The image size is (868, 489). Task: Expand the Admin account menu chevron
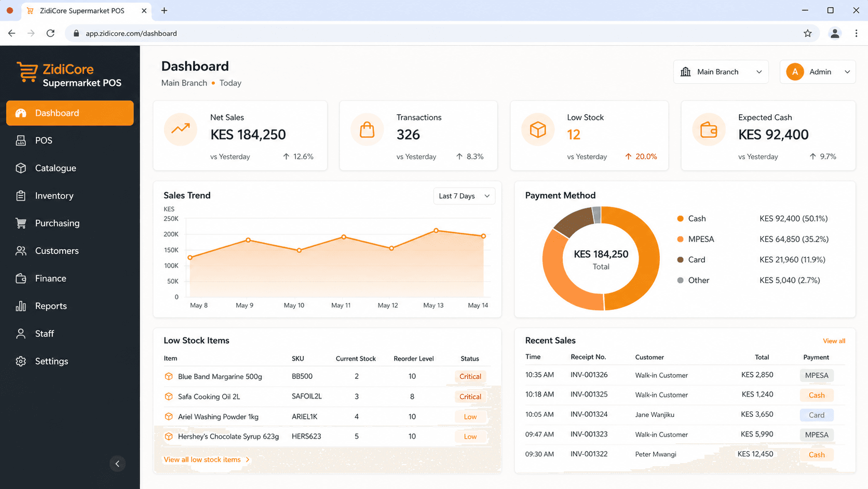(x=847, y=72)
